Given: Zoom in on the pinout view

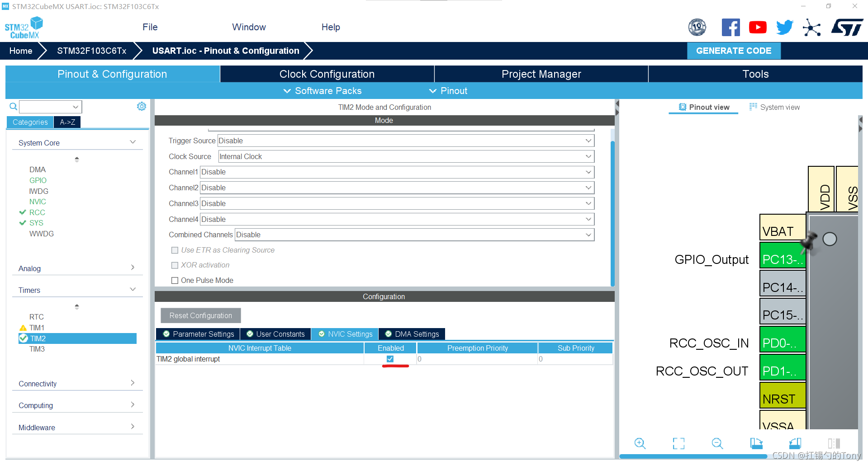Looking at the screenshot, I should click(640, 443).
